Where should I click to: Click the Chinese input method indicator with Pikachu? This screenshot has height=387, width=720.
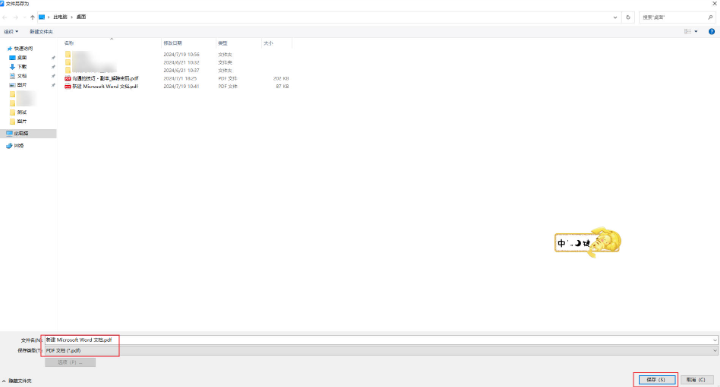coord(588,242)
